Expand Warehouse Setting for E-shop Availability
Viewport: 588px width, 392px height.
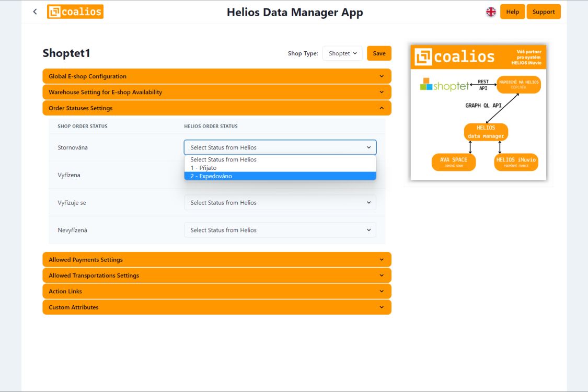(x=217, y=92)
